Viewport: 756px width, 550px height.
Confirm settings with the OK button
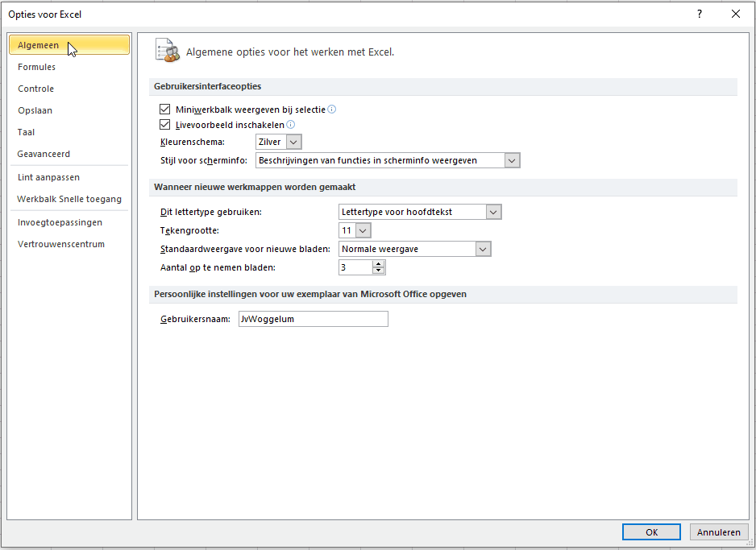point(651,532)
